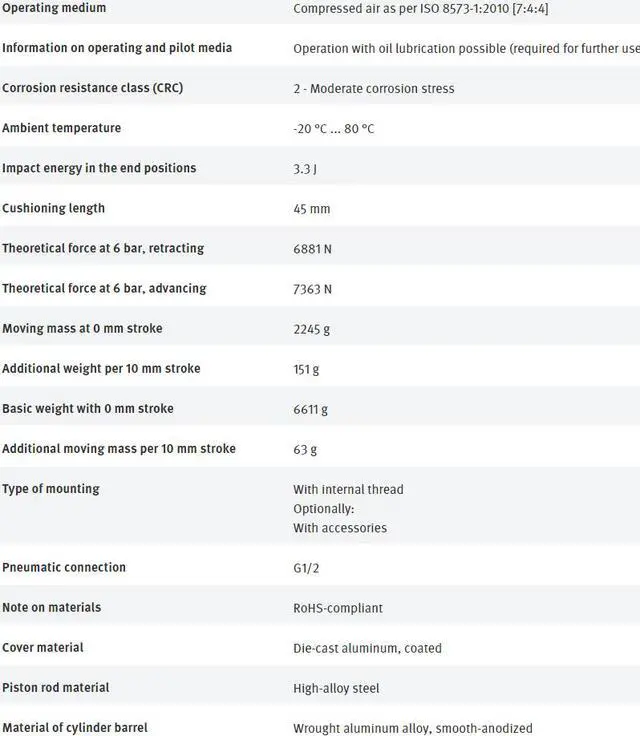Click 'Theoretical force at 6 bar, advancing' label
This screenshot has width=640, height=736.
coord(104,288)
